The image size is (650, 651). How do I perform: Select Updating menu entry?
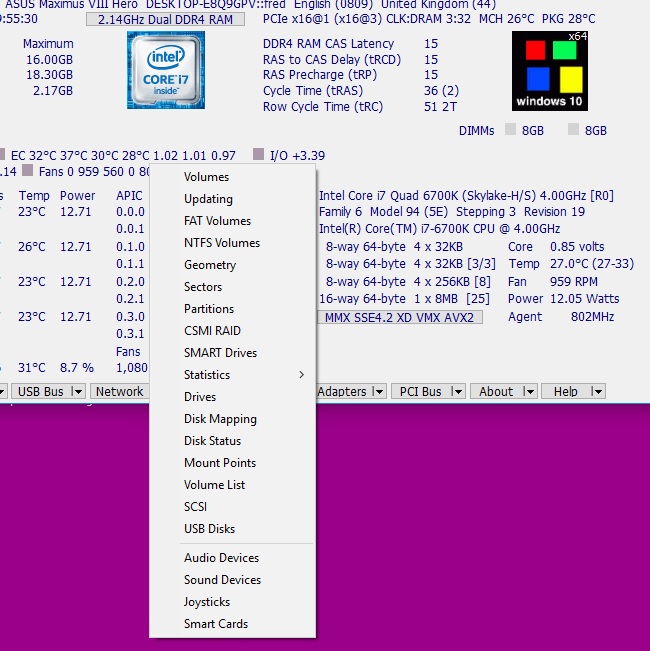point(232,199)
